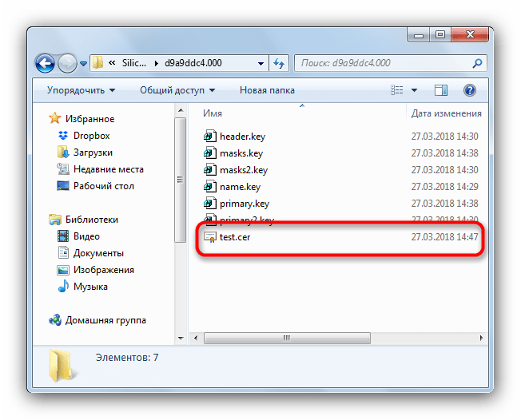Open Загрузки folder in favorites
This screenshot has width=521, height=420.
click(93, 153)
